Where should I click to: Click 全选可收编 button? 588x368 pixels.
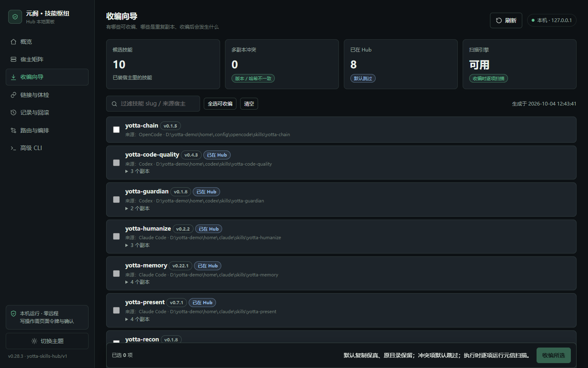pos(220,104)
